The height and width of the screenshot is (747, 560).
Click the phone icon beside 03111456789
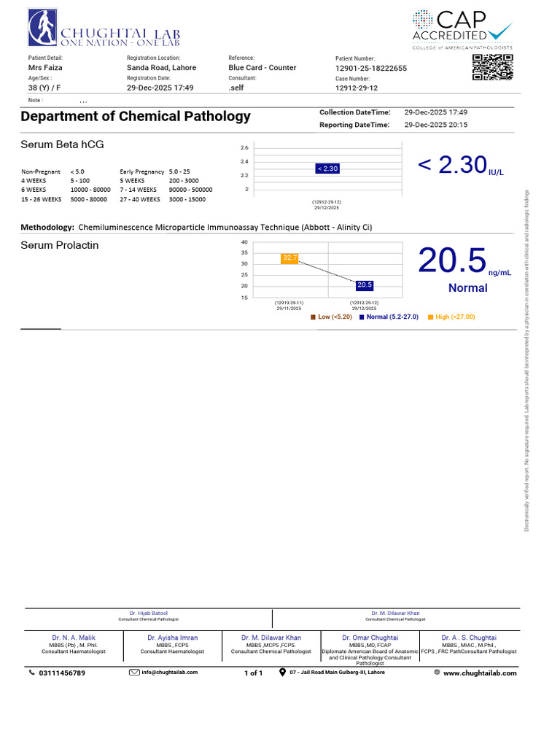point(32,673)
